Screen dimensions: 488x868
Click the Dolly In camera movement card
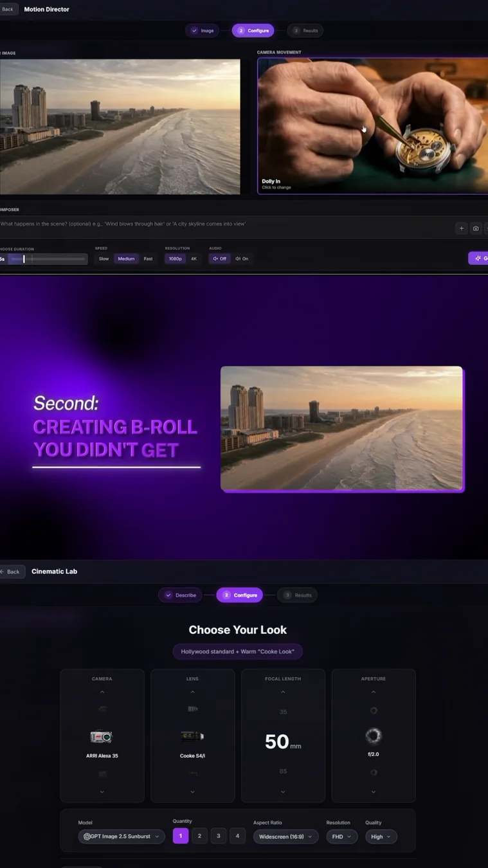373,126
